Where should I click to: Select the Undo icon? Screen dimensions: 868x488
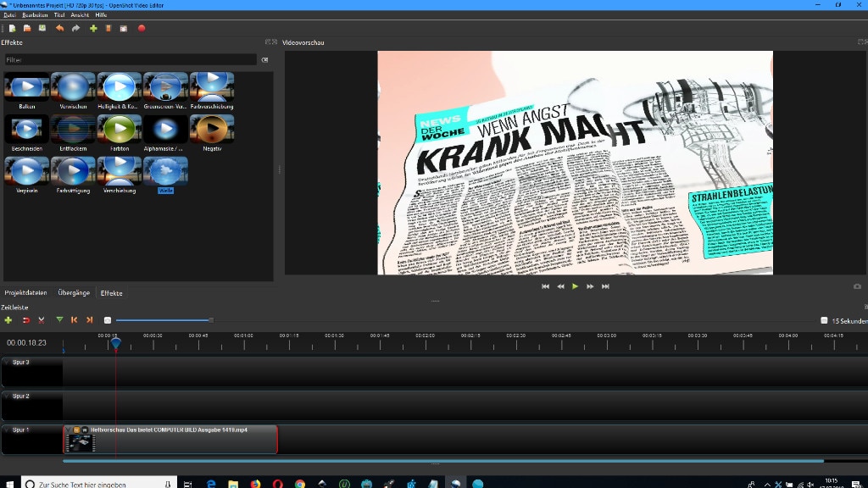(x=59, y=28)
